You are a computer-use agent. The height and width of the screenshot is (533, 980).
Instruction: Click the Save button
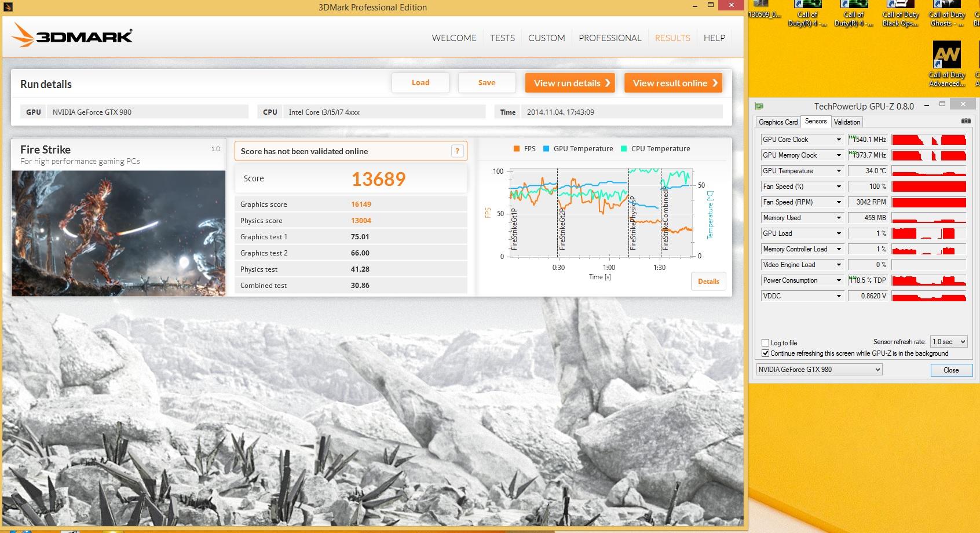(487, 83)
